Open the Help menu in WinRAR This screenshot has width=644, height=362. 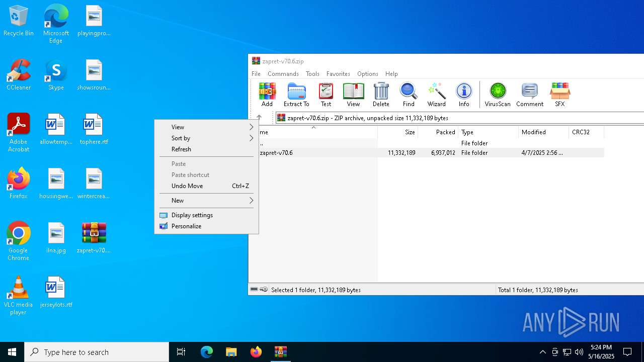[x=391, y=73]
